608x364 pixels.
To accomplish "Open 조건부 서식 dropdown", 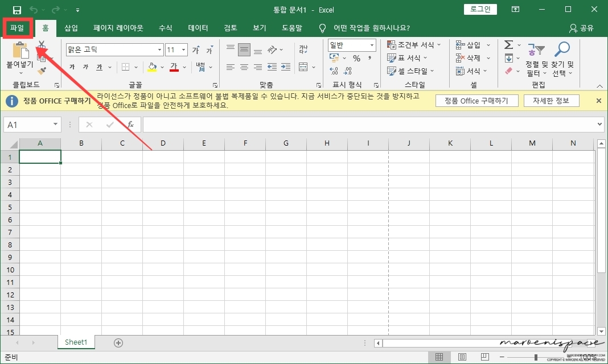I will pos(414,45).
